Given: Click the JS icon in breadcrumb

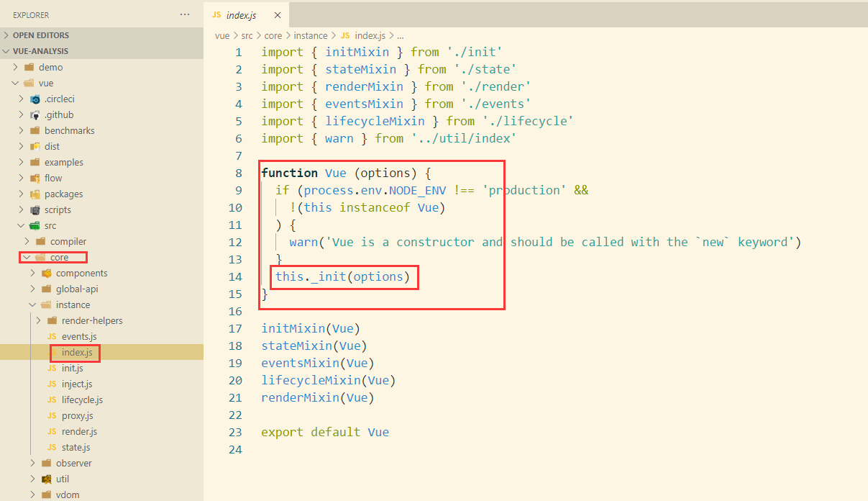Looking at the screenshot, I should tap(345, 35).
